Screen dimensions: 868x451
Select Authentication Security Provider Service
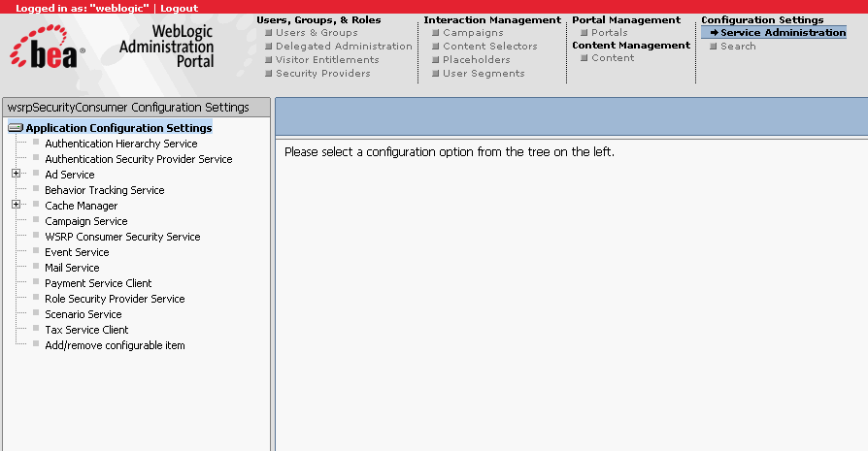139,159
